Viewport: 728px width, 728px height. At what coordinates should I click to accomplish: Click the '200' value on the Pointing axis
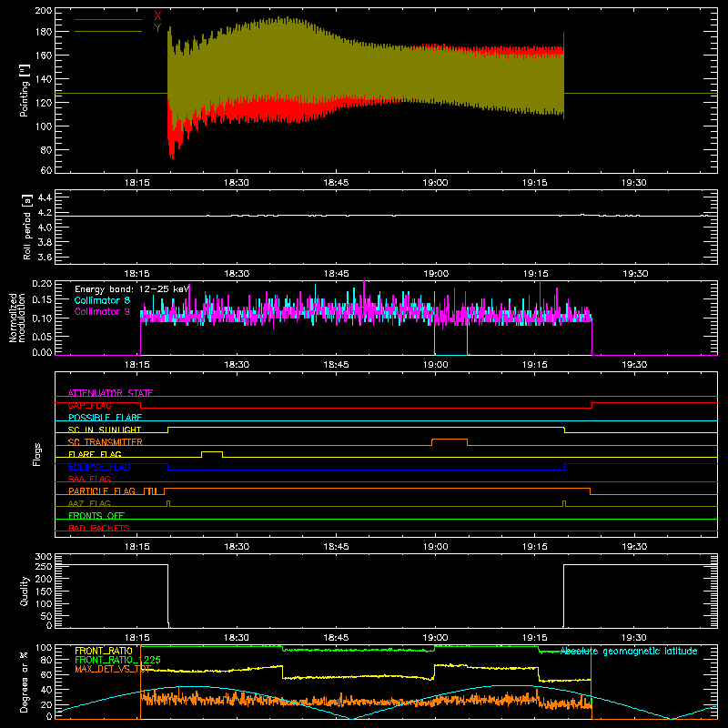44,11
